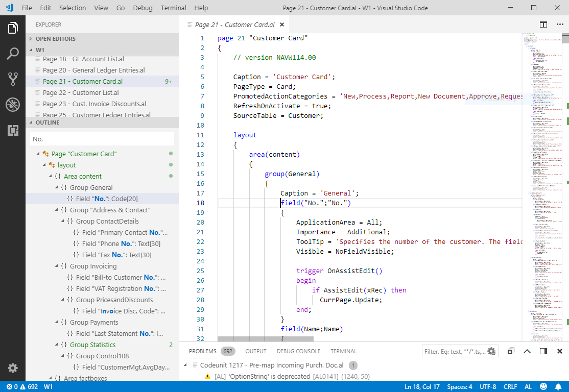569x392 pixels.
Task: Collapse the W1 folder section
Action: 31,50
